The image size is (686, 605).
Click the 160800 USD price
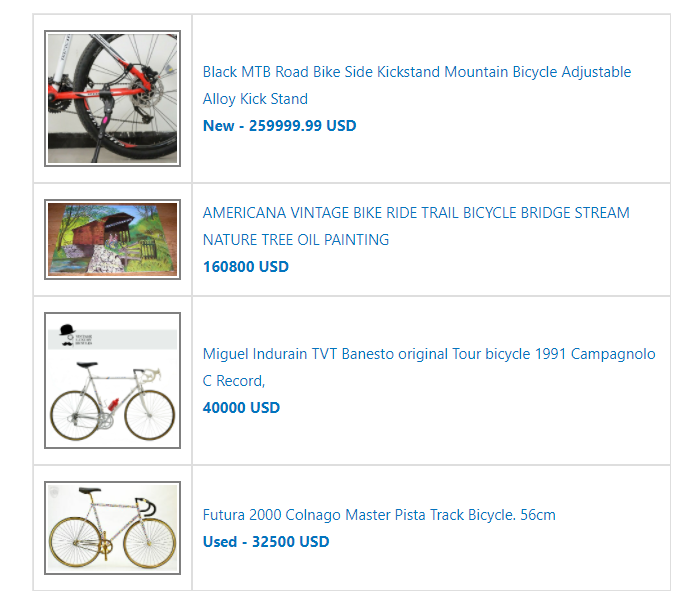(245, 266)
